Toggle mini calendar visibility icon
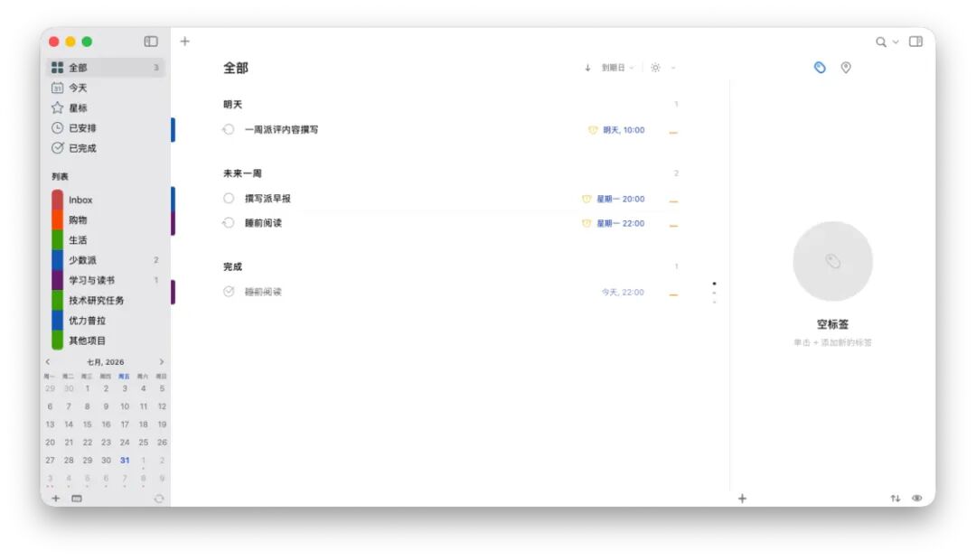 [x=77, y=499]
